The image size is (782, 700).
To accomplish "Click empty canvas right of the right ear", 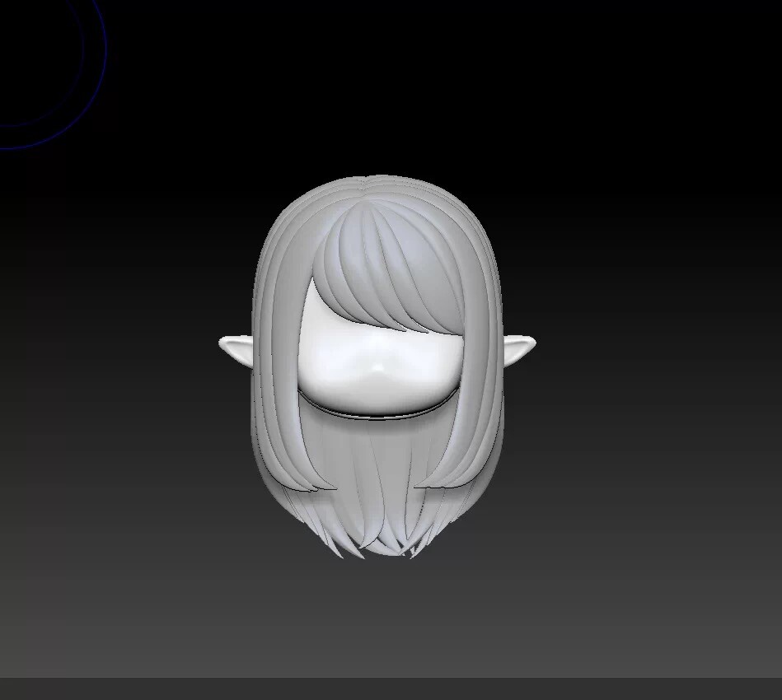I will (x=643, y=346).
